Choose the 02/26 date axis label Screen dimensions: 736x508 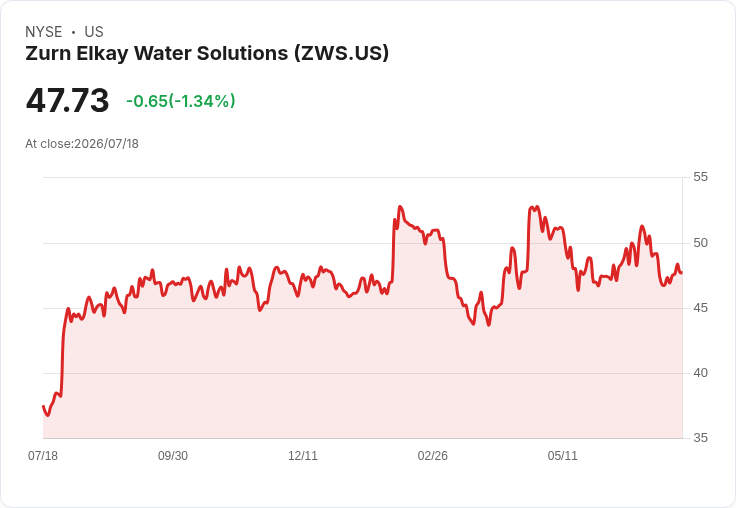pyautogui.click(x=433, y=455)
